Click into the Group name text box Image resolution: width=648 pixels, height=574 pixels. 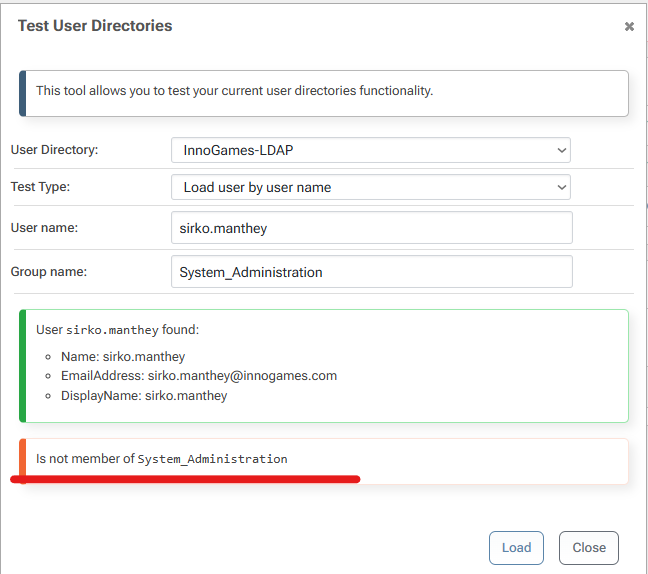click(x=371, y=272)
